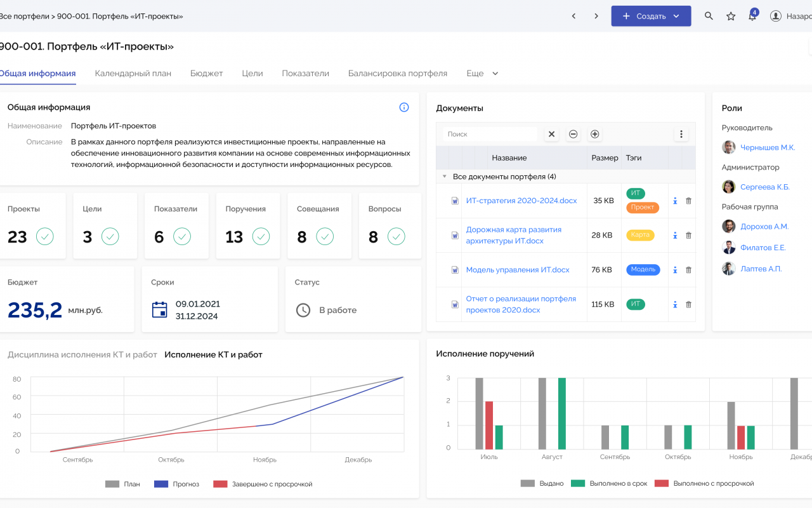Toggle the Выполнено в срок legend series
The image size is (812, 508).
(609, 483)
